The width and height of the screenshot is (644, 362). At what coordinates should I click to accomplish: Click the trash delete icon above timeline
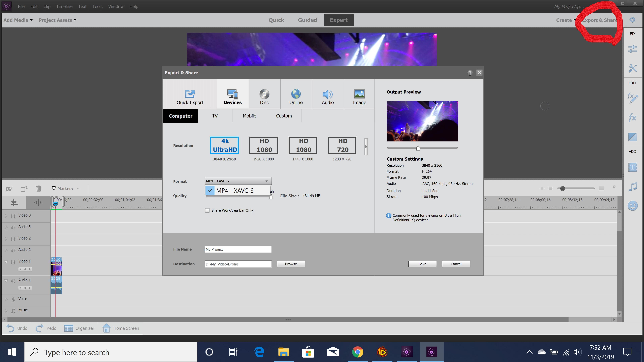point(39,189)
